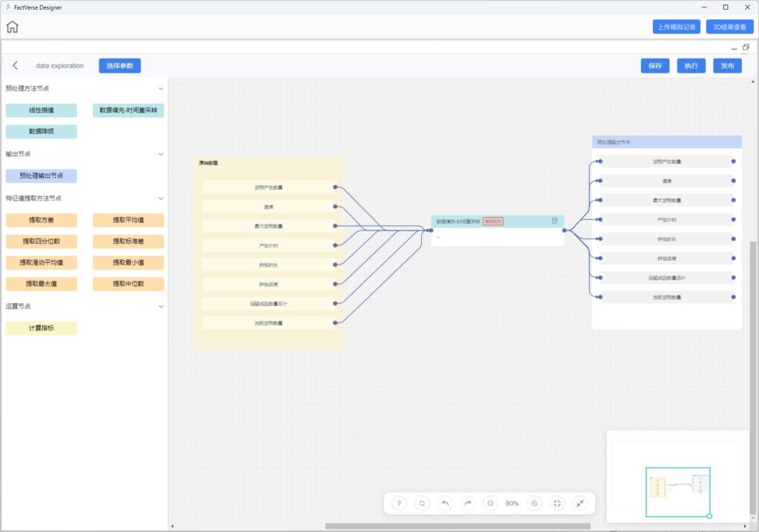Click the 上传模拟记录 button
Screen dimensions: 759x532
pyautogui.click(x=676, y=27)
